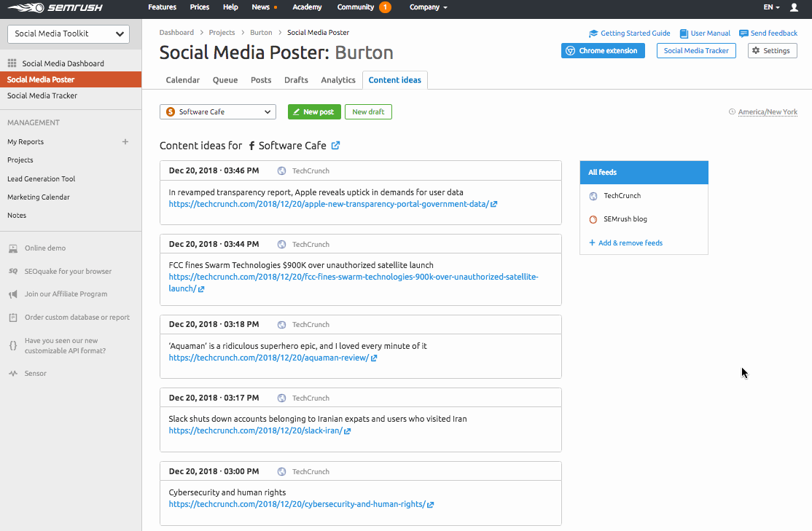The height and width of the screenshot is (531, 812).
Task: Select the All feeds filter
Action: coord(644,173)
